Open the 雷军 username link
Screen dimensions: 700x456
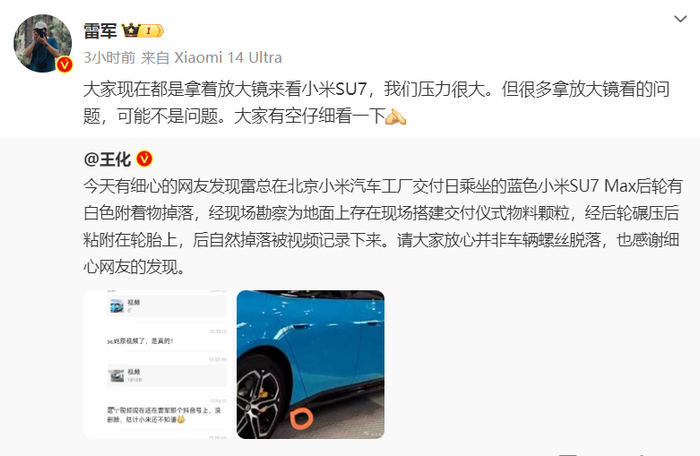[100, 31]
